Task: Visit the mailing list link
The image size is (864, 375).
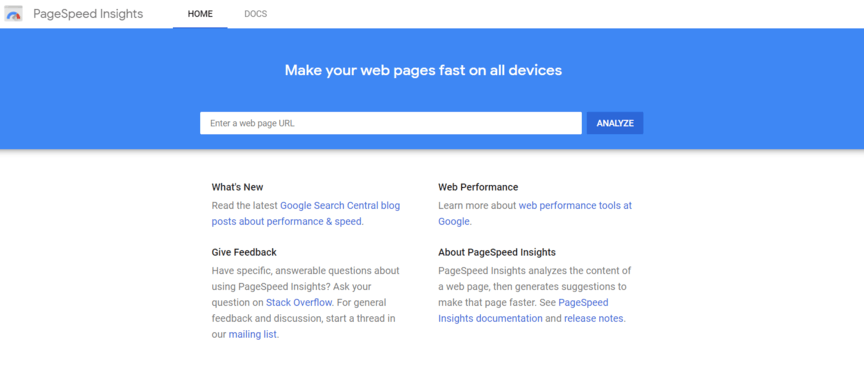Action: point(253,334)
